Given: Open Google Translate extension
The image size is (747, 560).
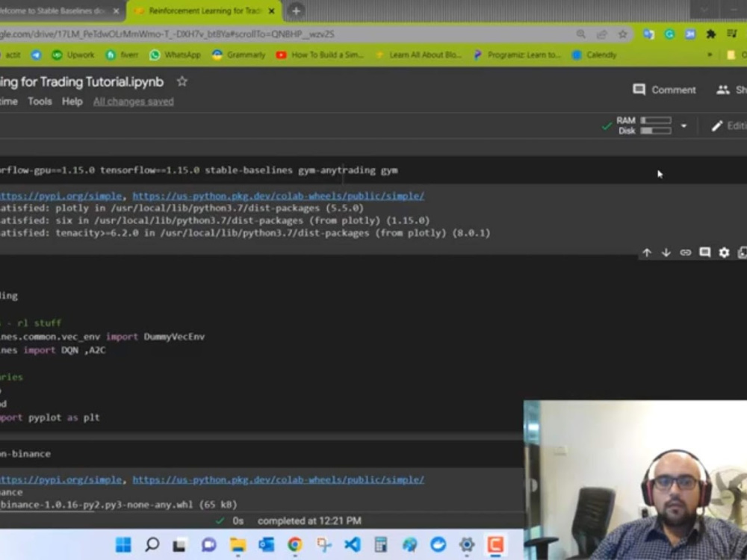Looking at the screenshot, I should click(x=648, y=34).
